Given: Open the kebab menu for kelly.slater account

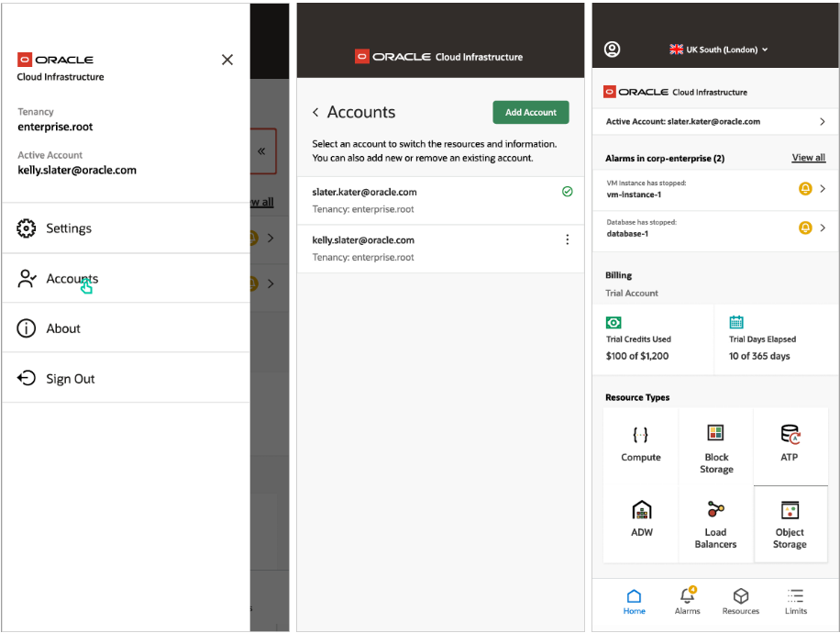Looking at the screenshot, I should (x=568, y=239).
